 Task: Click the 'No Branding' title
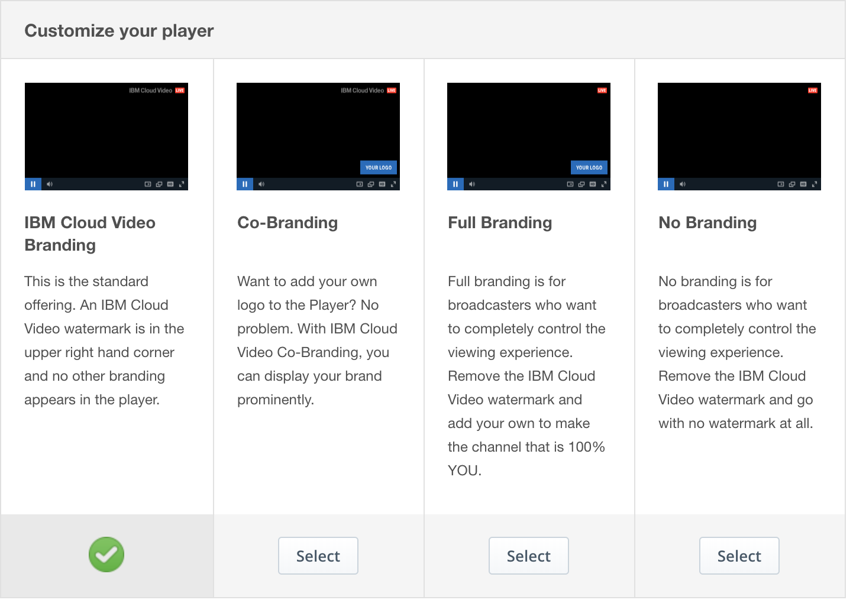(x=707, y=223)
